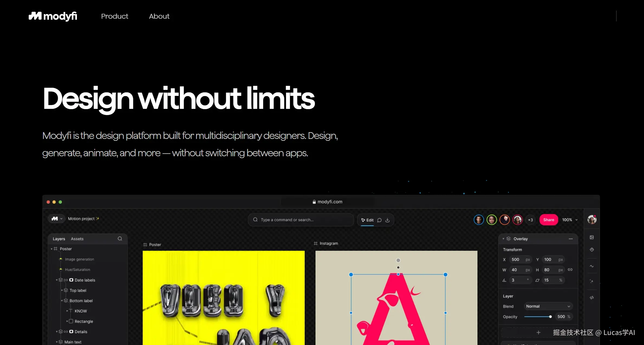Open the Product menu in header
Image resolution: width=644 pixels, height=345 pixels.
[115, 16]
